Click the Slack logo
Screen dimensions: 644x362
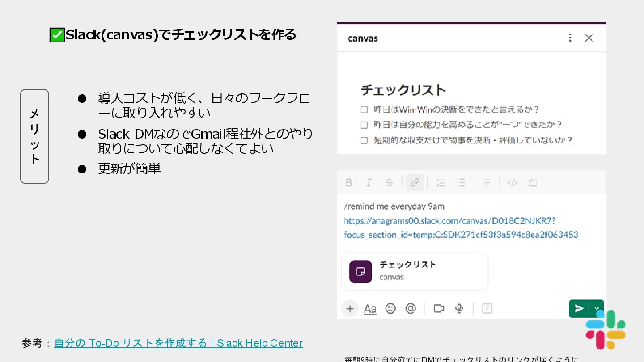(606, 329)
